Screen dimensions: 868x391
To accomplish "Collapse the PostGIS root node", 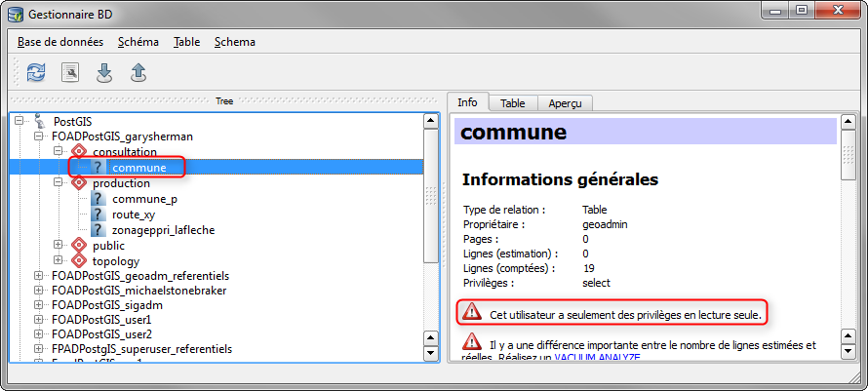I will coord(20,121).
